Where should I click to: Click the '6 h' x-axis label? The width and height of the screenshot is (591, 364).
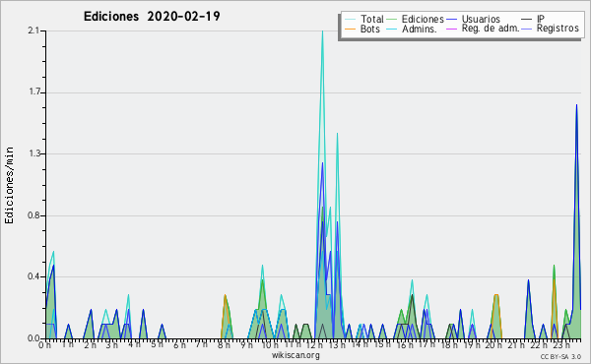pos(179,345)
